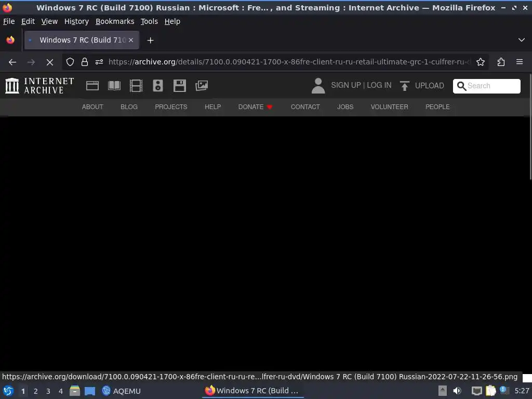Click the clock showing 5:27
Image resolution: width=532 pixels, height=399 pixels.
[522, 391]
